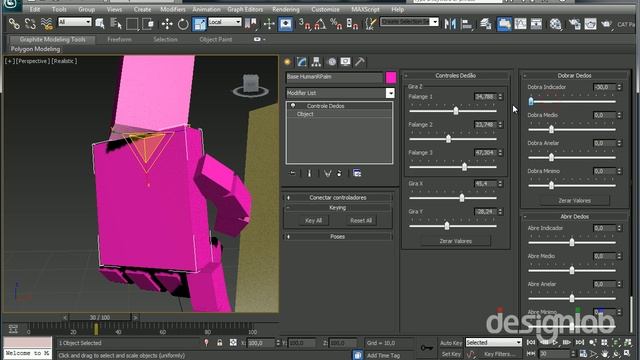The image size is (640, 360).
Task: Select the Select and Link tool
Action: [14, 24]
